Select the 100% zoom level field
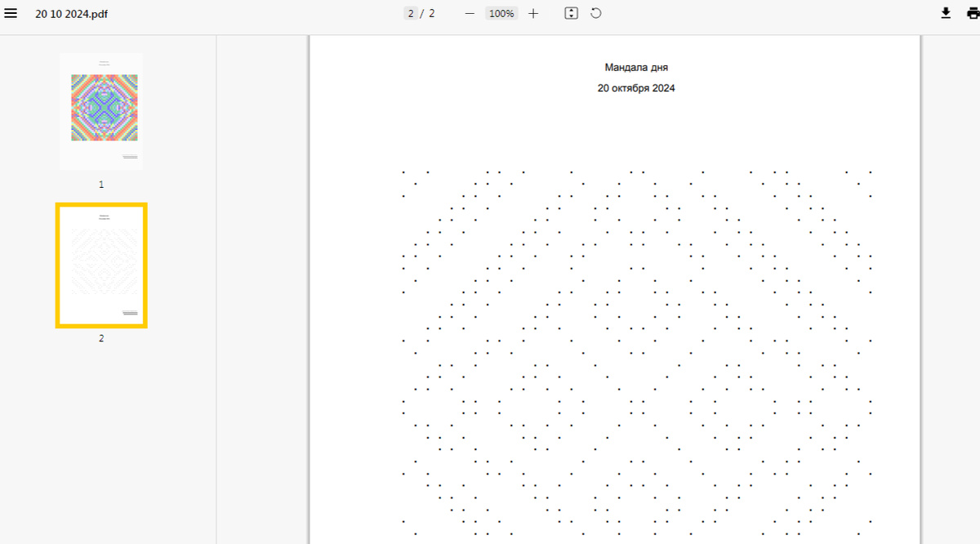 [501, 13]
